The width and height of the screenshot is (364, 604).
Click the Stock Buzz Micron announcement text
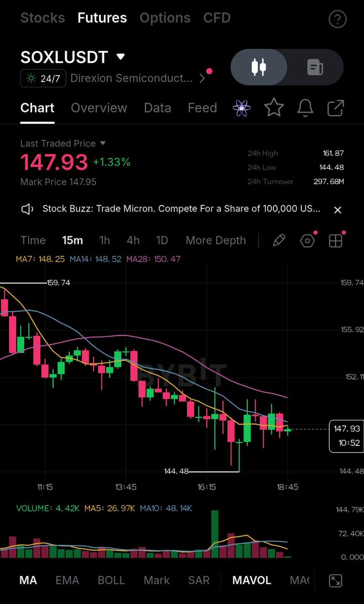coord(181,209)
